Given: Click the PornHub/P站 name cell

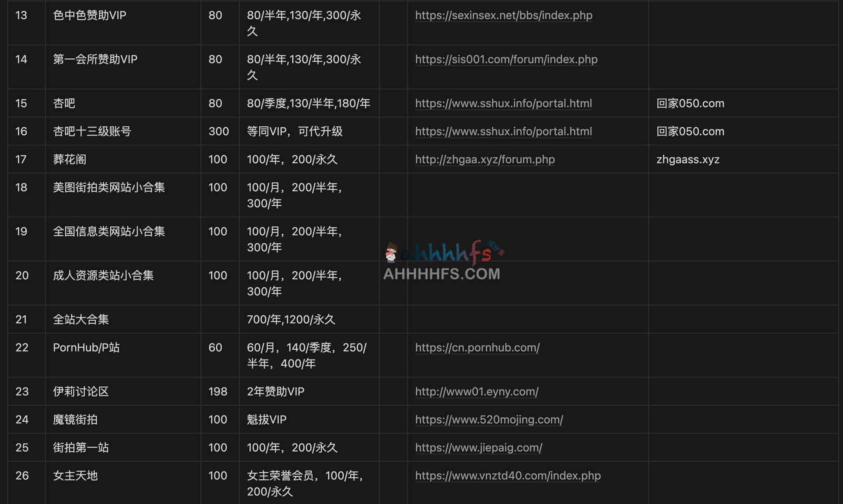Looking at the screenshot, I should click(87, 348).
